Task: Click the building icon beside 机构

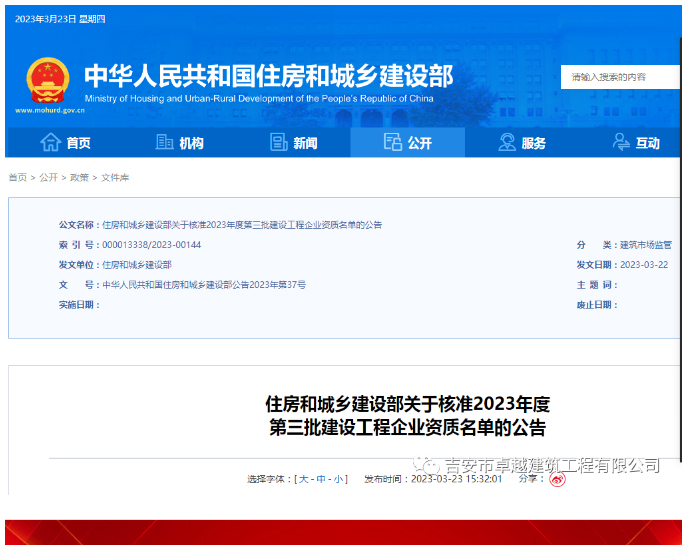Action: pos(164,142)
